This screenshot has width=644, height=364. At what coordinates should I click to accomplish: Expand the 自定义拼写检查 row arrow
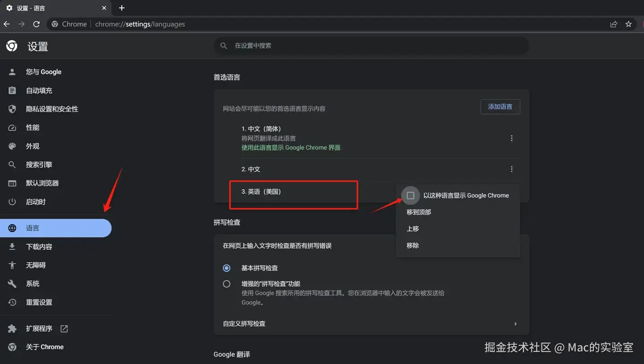(516, 324)
